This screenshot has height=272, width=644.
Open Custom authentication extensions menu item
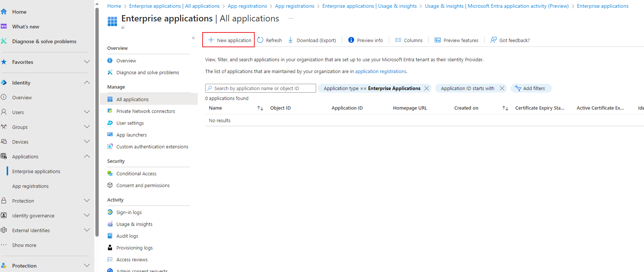[x=149, y=146]
